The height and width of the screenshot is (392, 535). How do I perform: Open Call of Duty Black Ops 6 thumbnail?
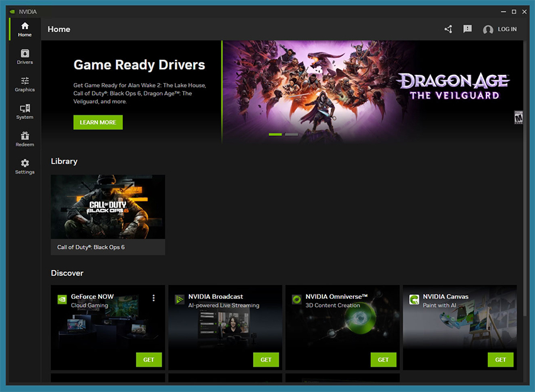click(108, 207)
